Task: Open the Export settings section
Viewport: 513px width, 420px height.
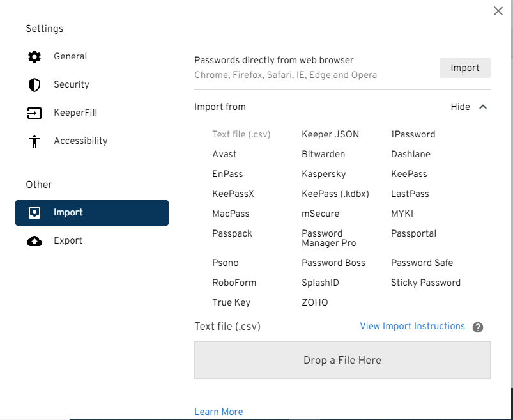Action: click(x=68, y=240)
